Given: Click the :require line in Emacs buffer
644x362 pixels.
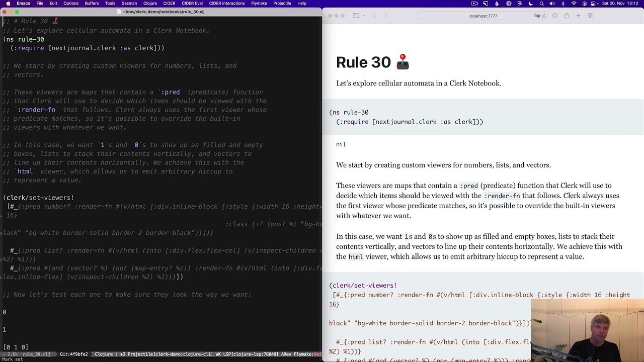Looking at the screenshot, I should point(88,48).
